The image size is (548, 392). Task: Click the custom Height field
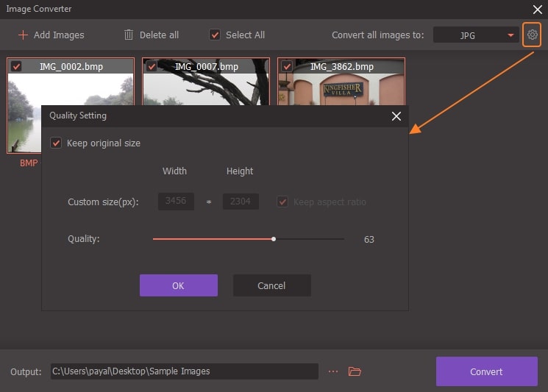click(241, 202)
